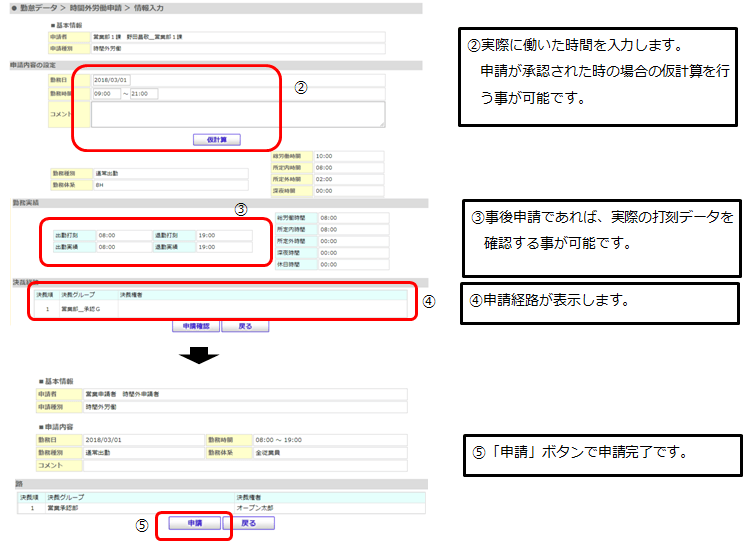Click the end time field 21:00

(143, 94)
